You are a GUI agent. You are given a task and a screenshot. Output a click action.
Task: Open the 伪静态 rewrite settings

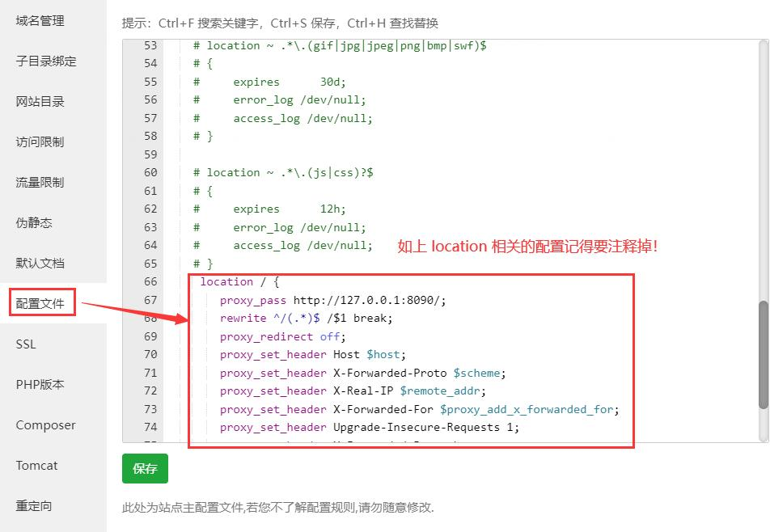tap(34, 223)
